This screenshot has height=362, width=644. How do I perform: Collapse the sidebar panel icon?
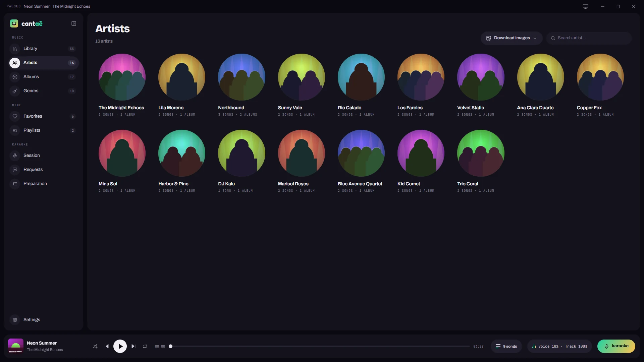coord(74,23)
